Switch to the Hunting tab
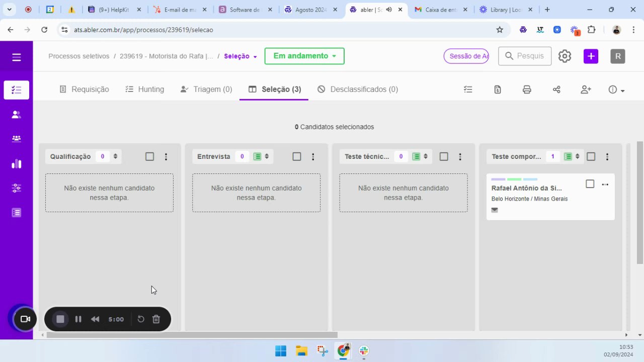This screenshot has width=644, height=362. [145, 89]
